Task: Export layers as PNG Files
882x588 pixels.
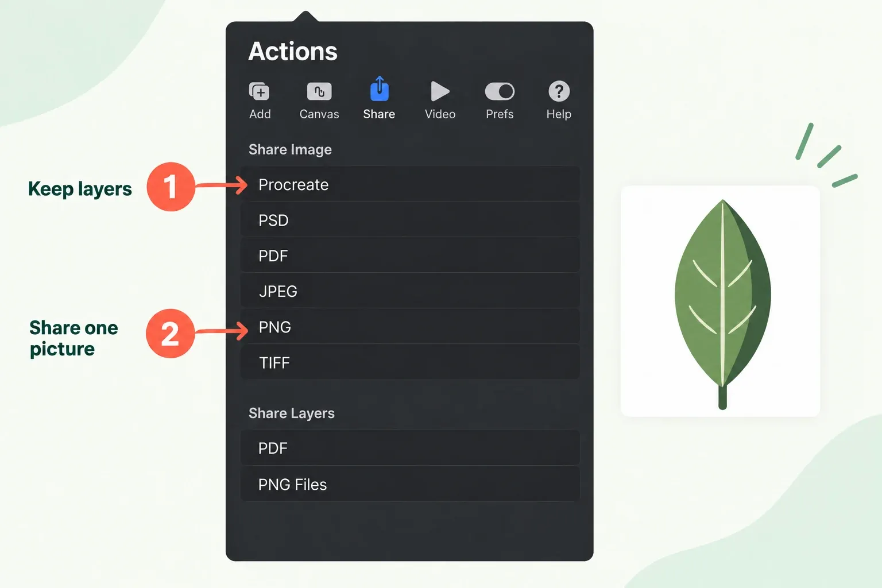Action: coord(410,484)
